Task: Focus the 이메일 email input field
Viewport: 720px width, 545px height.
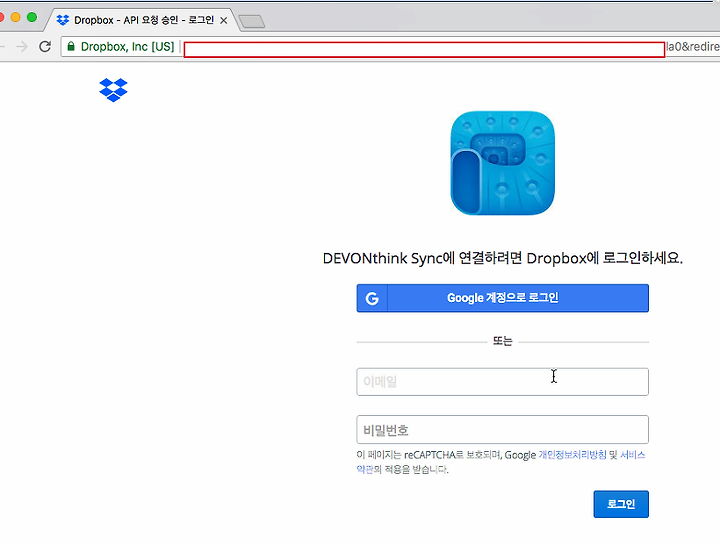Action: coord(502,382)
